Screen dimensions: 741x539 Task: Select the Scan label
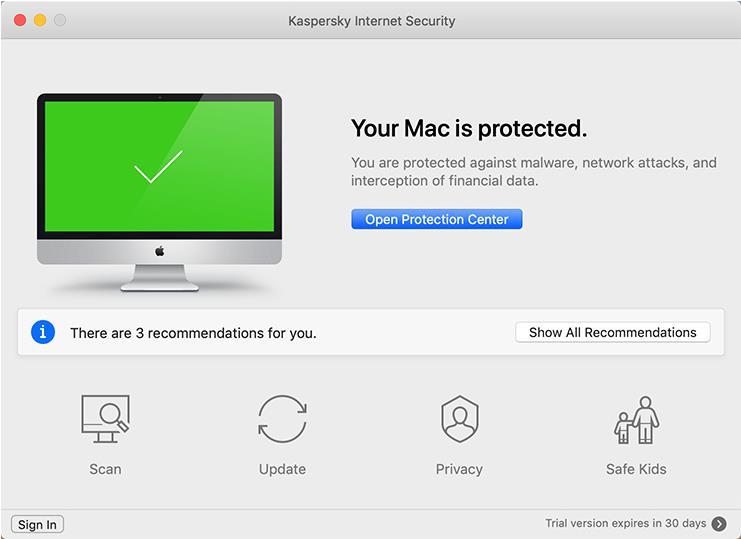105,469
